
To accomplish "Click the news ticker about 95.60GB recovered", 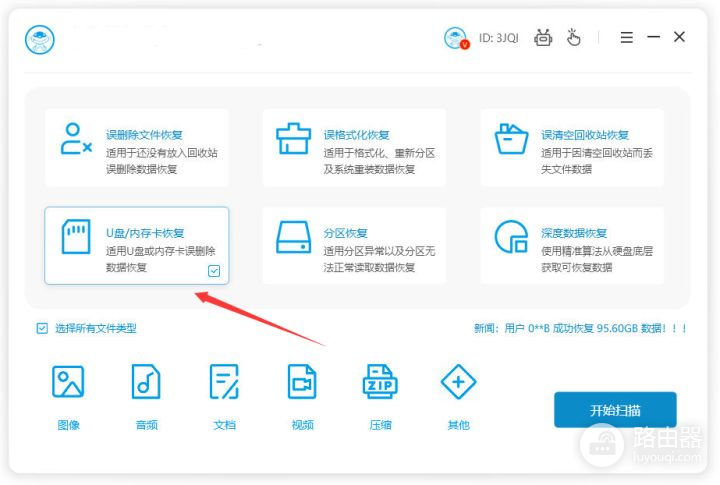I will (x=580, y=328).
